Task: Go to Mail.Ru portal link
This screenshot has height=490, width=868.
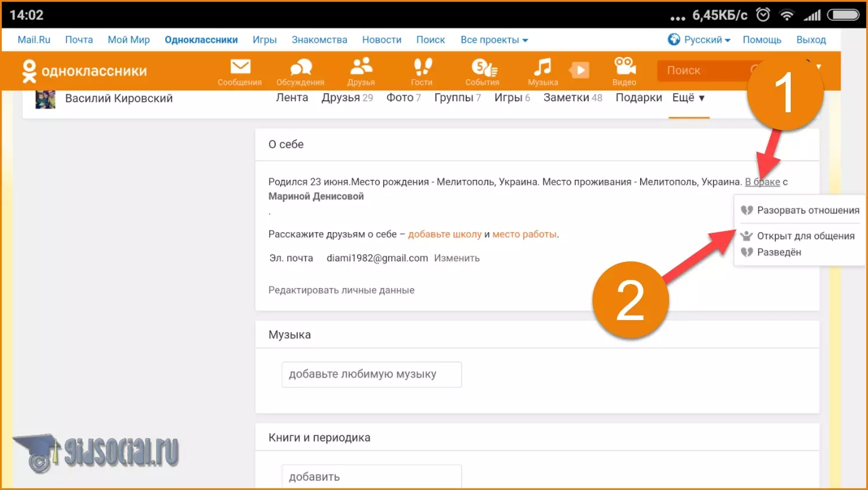Action: point(34,40)
